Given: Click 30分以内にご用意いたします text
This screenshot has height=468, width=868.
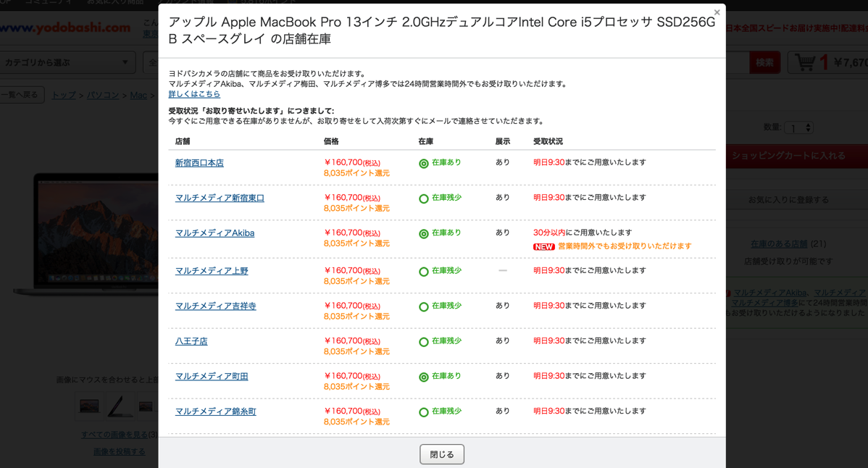Looking at the screenshot, I should [583, 233].
